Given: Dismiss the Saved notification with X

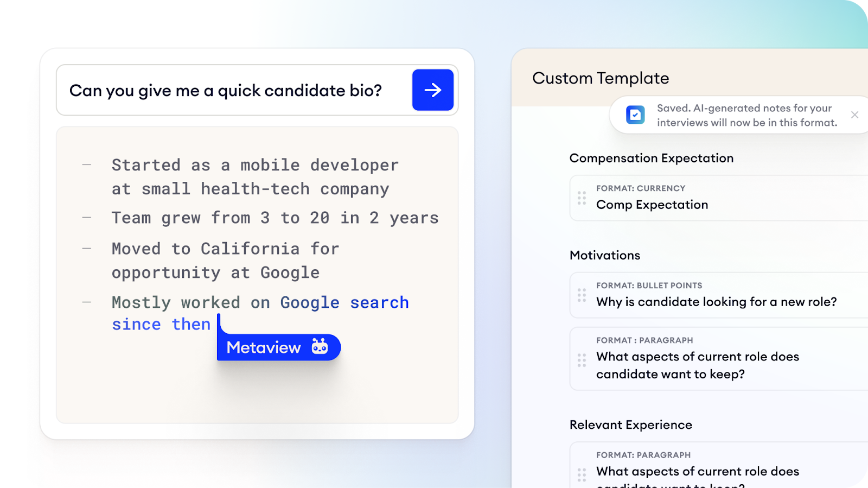Looking at the screenshot, I should point(854,115).
